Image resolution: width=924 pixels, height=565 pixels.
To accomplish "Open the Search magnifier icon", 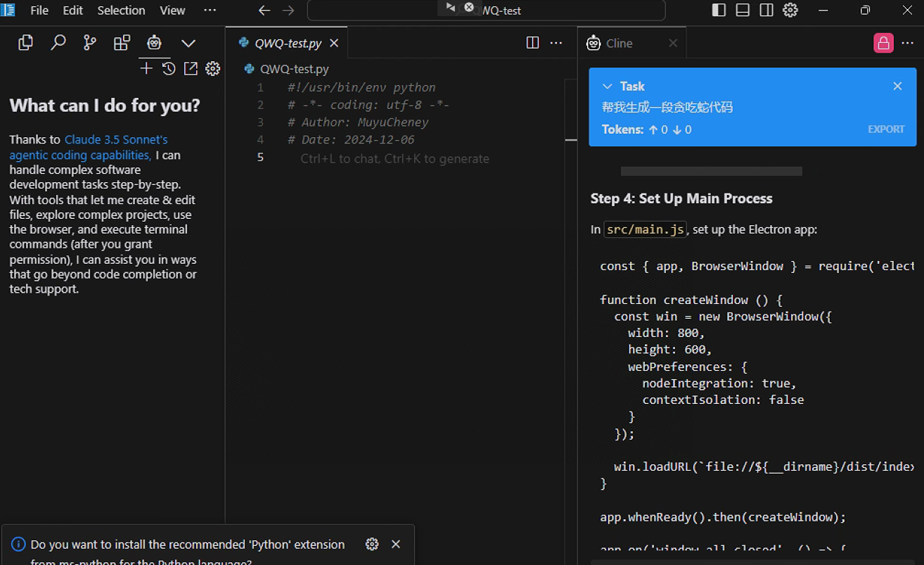I will (x=58, y=43).
